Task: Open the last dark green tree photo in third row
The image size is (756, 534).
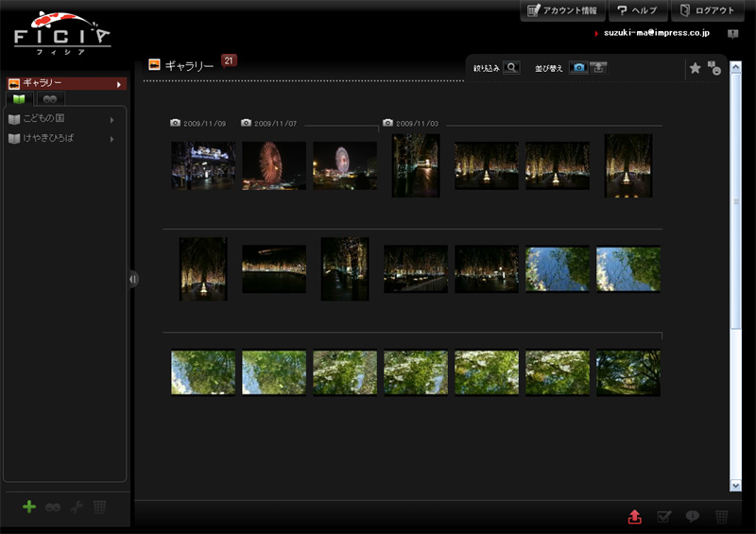Action: point(628,372)
